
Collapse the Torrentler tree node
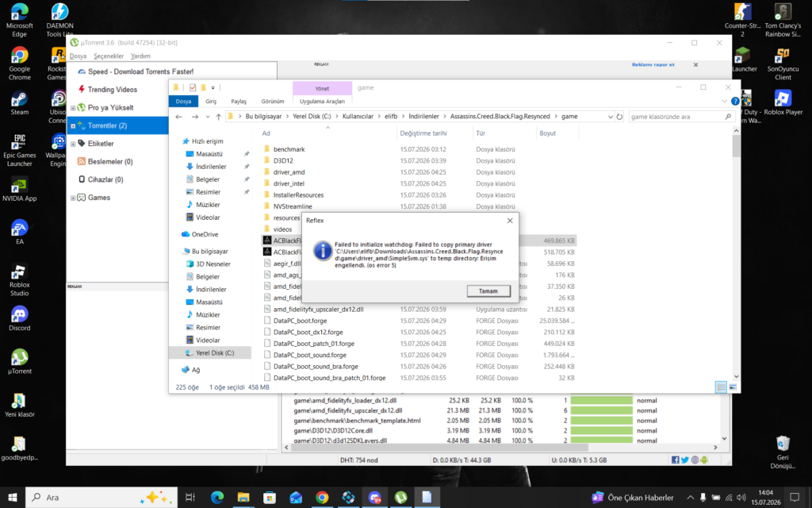click(73, 126)
